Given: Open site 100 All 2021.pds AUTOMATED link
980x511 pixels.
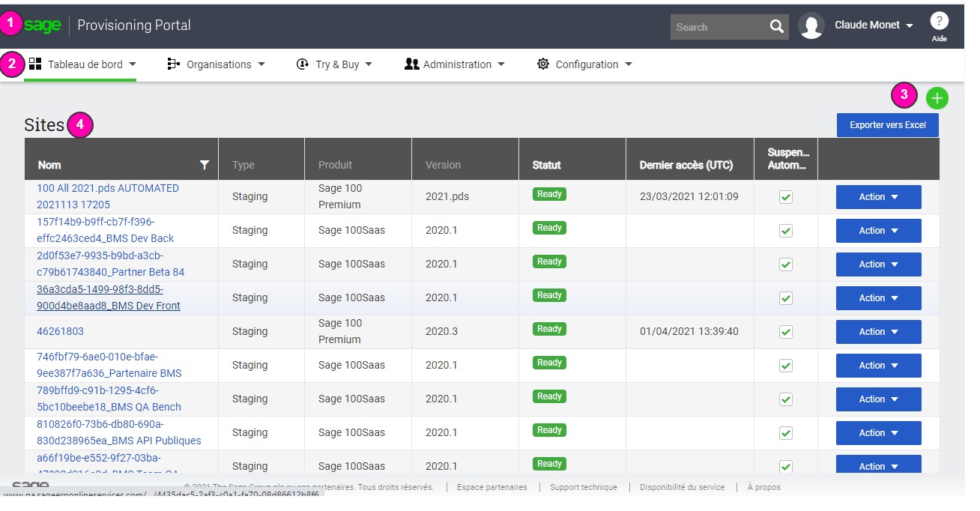Looking at the screenshot, I should pos(108,196).
